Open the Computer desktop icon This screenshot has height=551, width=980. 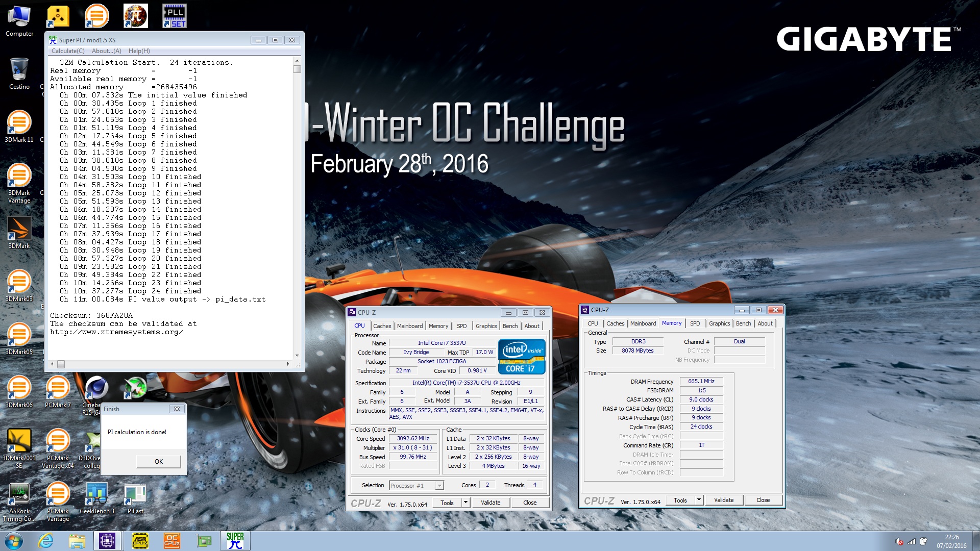(19, 20)
